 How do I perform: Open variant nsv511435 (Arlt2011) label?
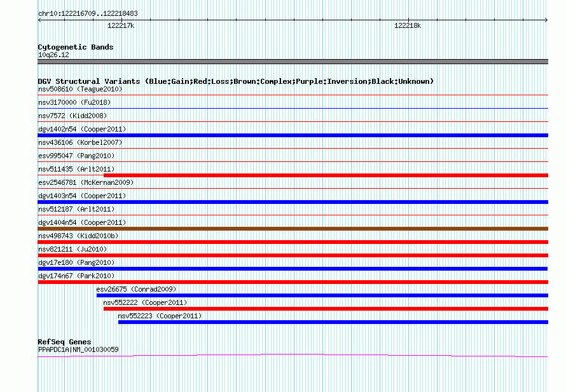76,169
